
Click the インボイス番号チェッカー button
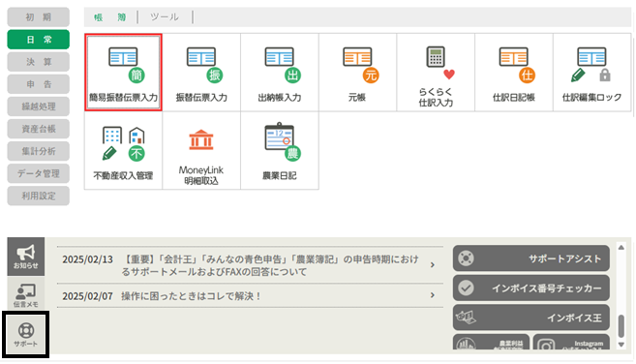(531, 288)
